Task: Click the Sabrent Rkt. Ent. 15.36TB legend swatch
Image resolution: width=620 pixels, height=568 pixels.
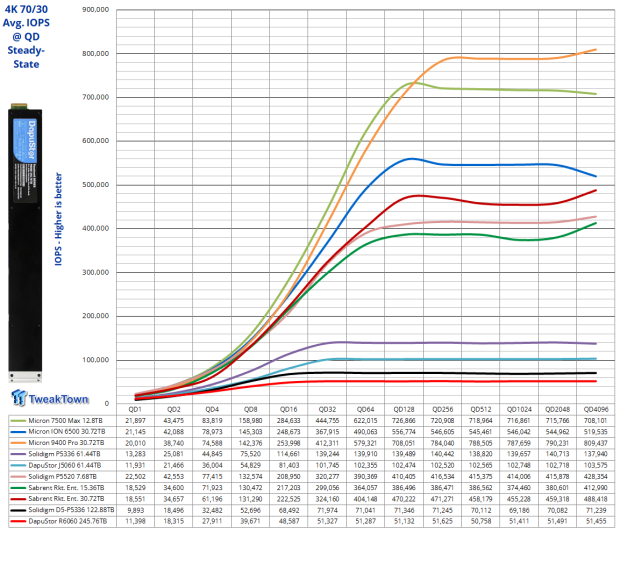Action: click(18, 488)
